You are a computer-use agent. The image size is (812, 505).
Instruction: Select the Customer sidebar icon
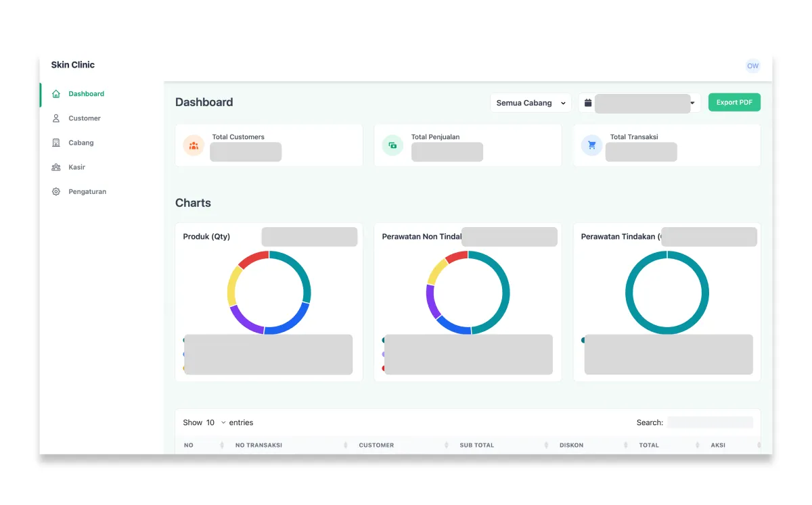point(55,118)
